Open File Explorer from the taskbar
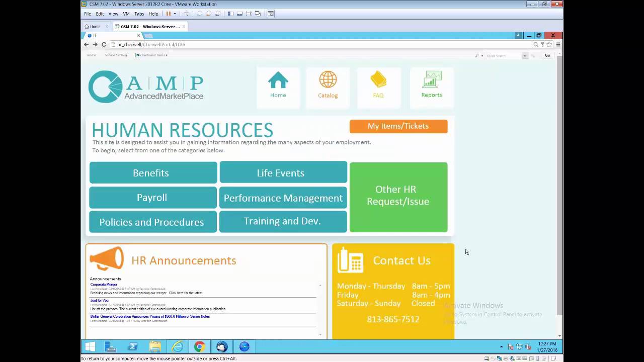This screenshot has height=362, width=644. click(x=155, y=346)
